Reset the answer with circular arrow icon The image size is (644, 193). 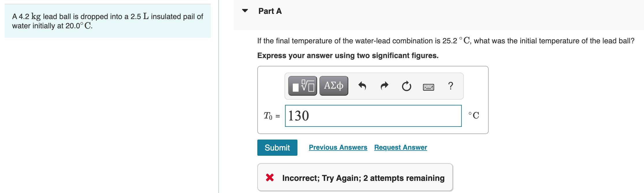[406, 86]
